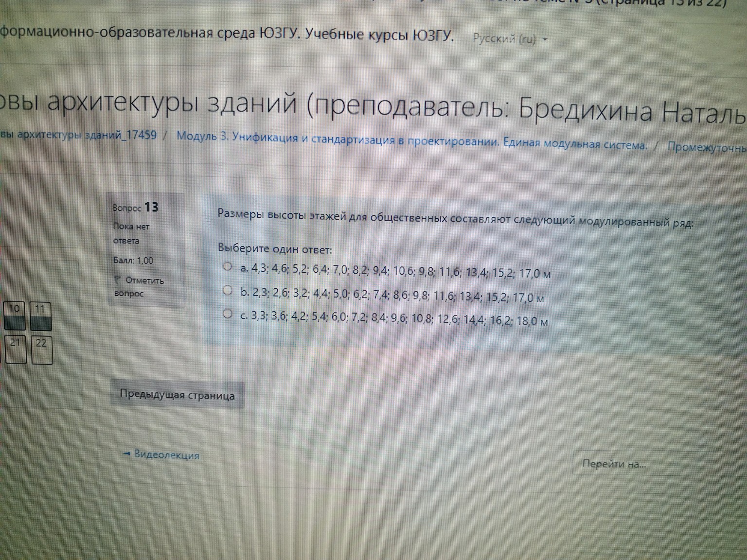Expand the language selector chevron arrow
747x560 pixels.
click(x=546, y=39)
